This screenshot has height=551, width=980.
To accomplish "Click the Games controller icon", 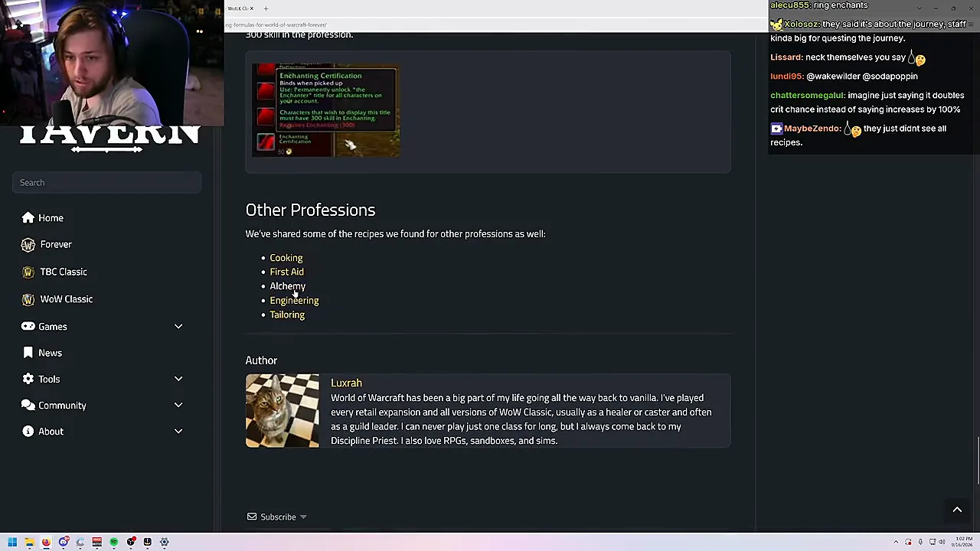I will (28, 327).
